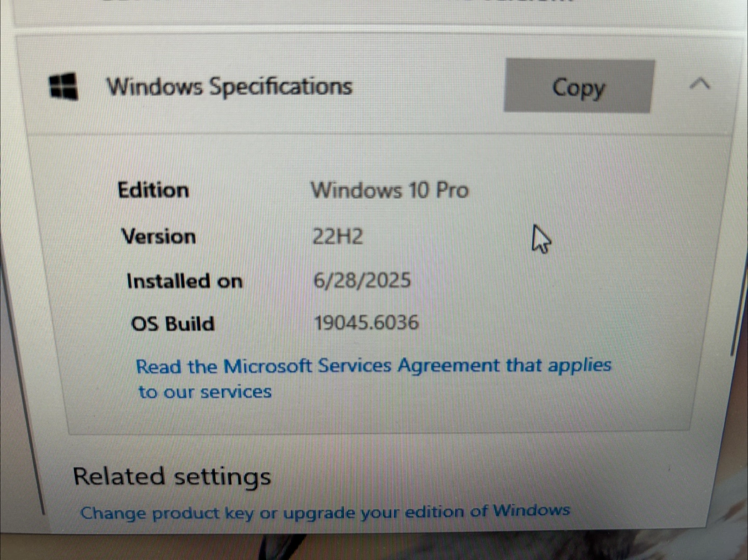Click the Windows Specifications heading
Viewport: 748px width, 560px height.
[229, 86]
